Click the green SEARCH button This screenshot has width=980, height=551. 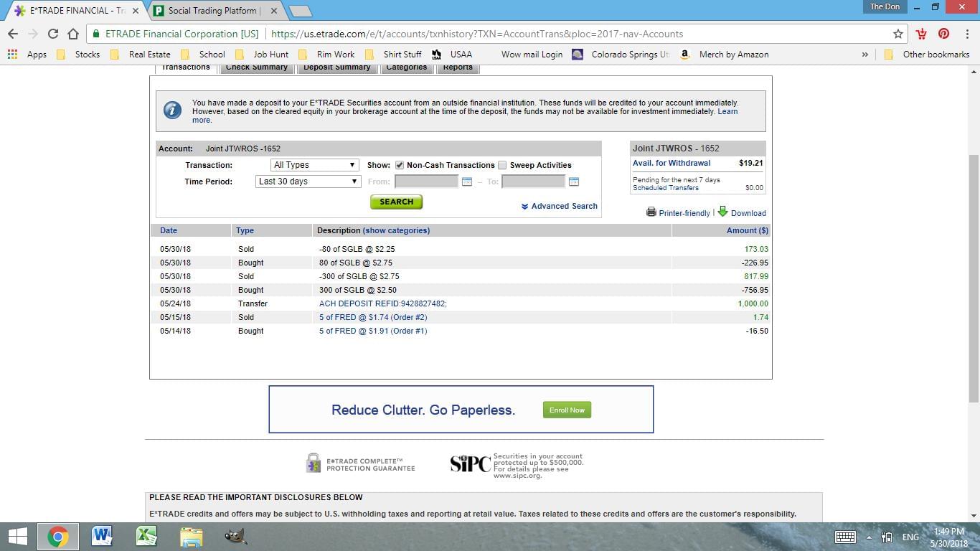point(396,202)
